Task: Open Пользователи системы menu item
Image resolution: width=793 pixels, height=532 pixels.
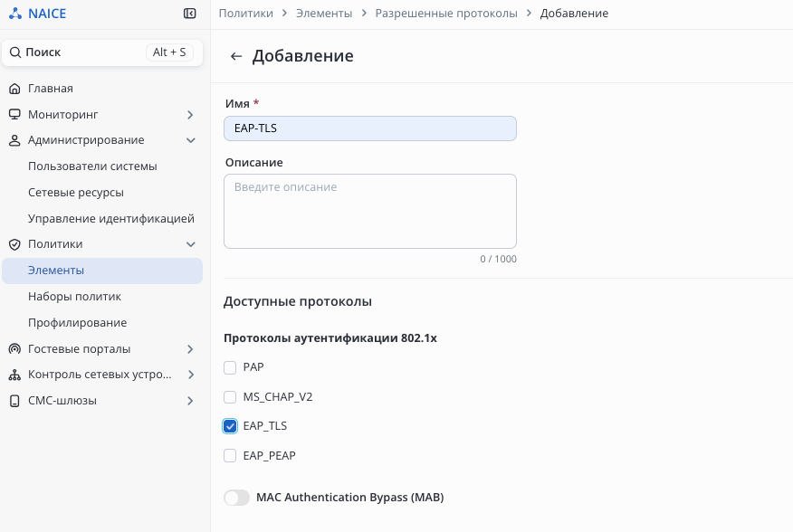Action: (x=92, y=166)
